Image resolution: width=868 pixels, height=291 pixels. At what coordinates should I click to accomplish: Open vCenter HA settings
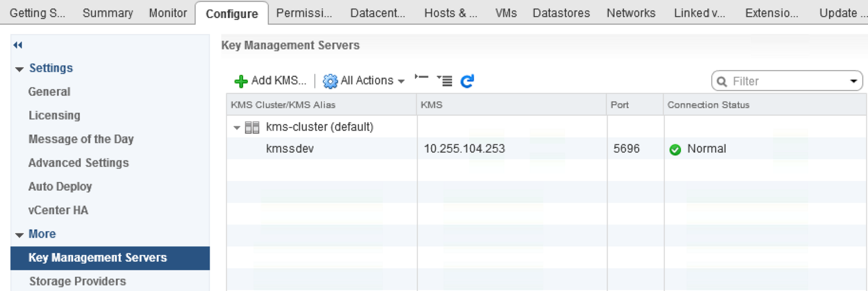pos(58,210)
